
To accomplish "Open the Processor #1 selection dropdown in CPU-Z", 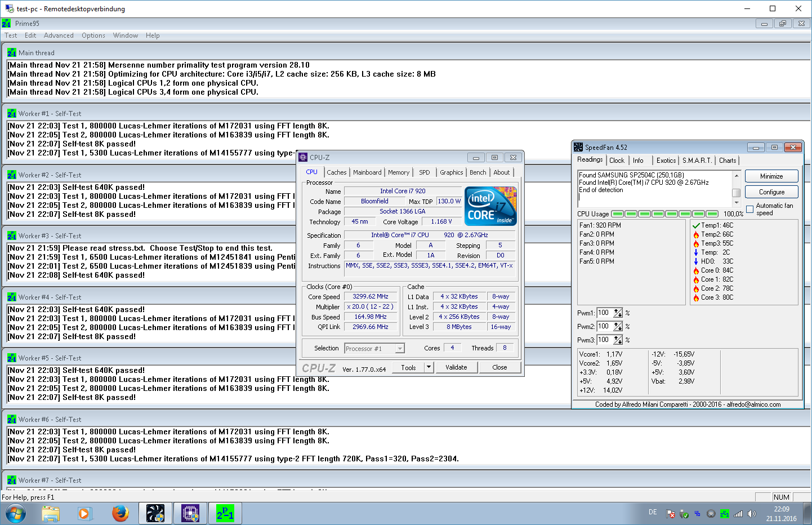I will click(374, 349).
